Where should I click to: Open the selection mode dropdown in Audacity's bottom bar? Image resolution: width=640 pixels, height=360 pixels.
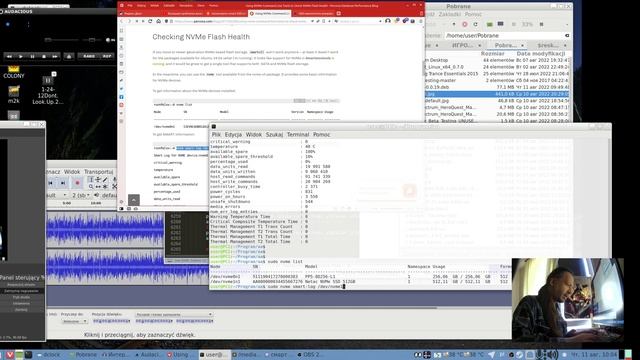(174, 315)
